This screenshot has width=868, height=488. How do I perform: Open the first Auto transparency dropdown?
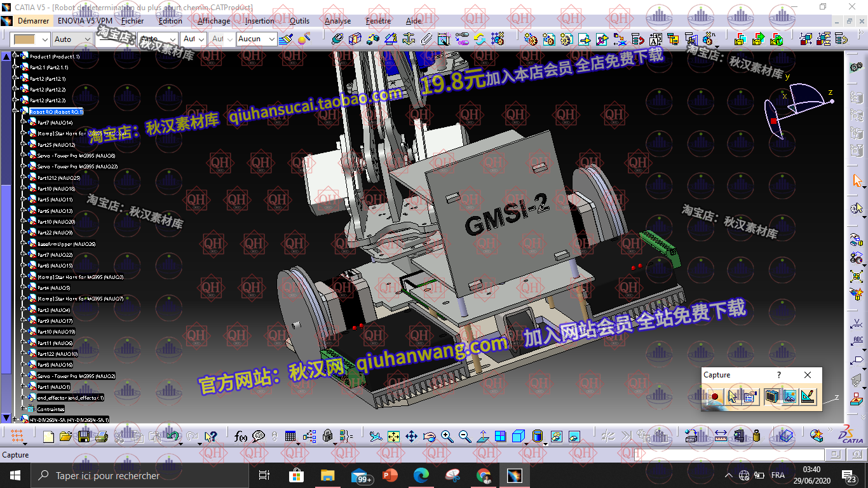[x=88, y=39]
